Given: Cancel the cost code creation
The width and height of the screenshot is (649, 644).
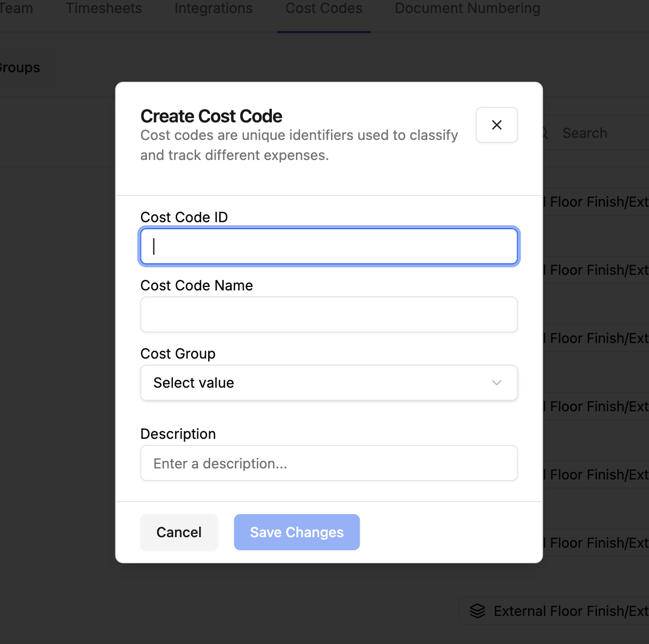Looking at the screenshot, I should click(x=179, y=532).
